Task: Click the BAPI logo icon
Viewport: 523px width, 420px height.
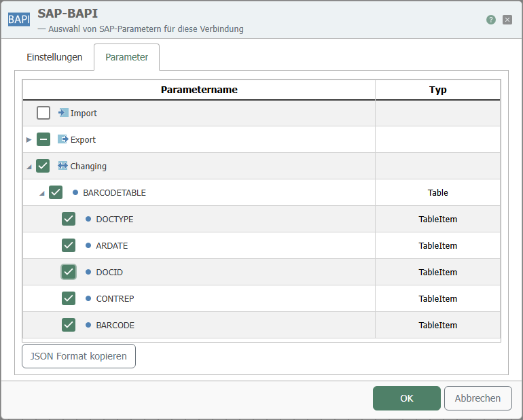Action: click(x=19, y=19)
